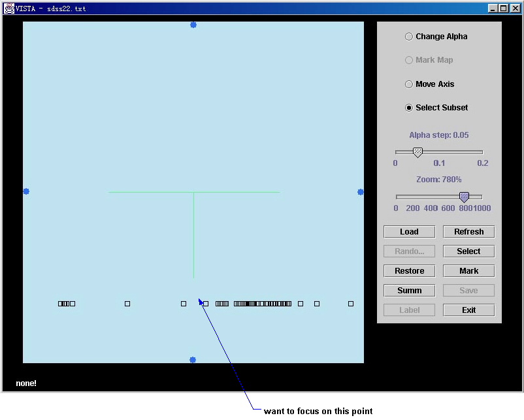Choose the Move Axis radio option
Screen dimensions: 524x420
pyautogui.click(x=409, y=84)
